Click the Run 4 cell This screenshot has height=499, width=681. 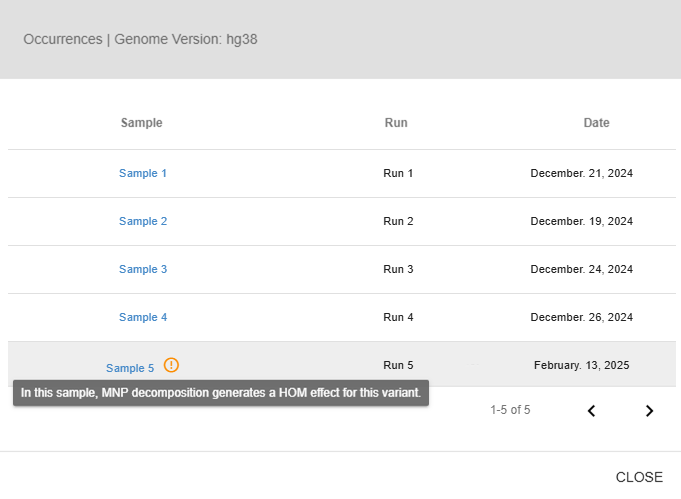click(x=398, y=317)
